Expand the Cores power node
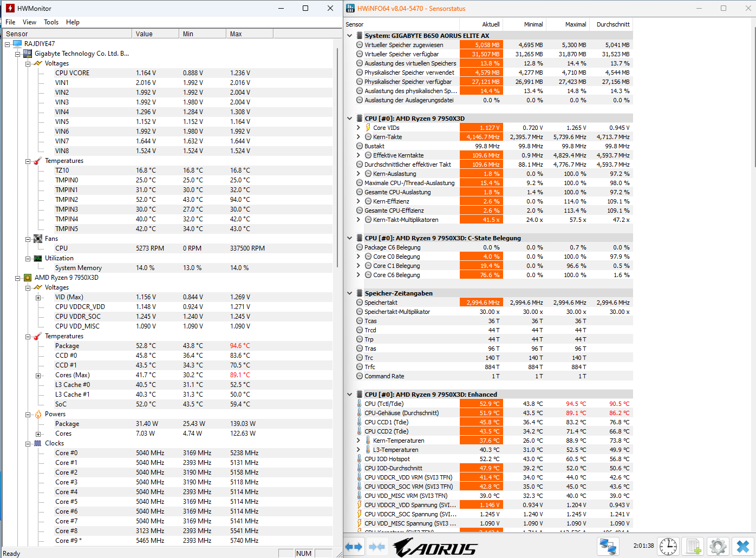The image size is (756, 558). tap(38, 434)
